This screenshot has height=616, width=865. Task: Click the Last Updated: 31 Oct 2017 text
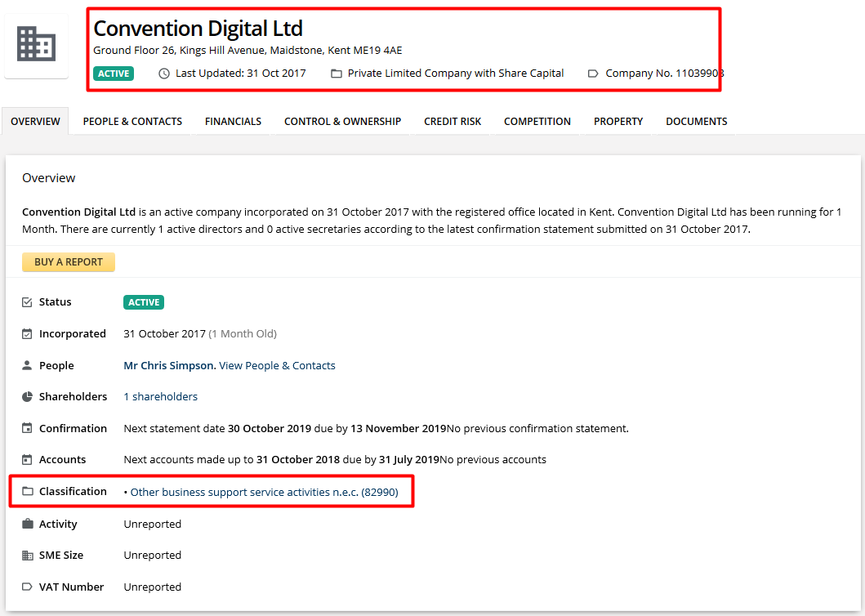pos(240,74)
